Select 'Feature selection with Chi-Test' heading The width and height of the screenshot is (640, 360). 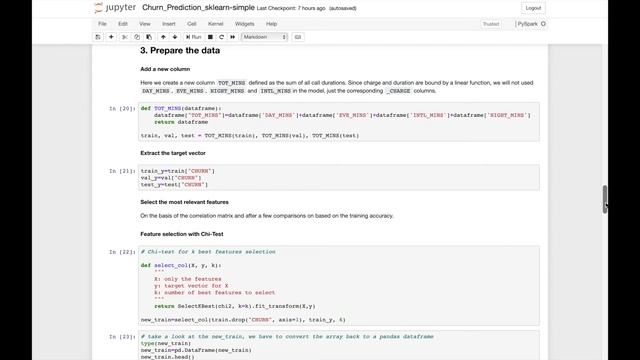click(182, 234)
